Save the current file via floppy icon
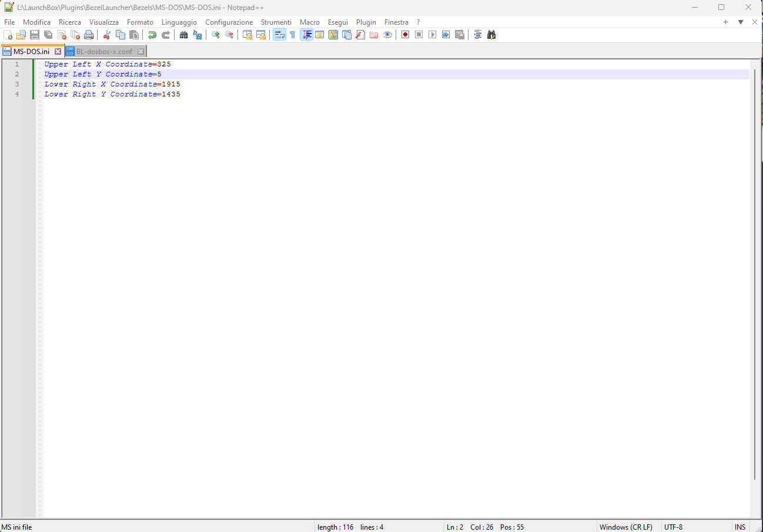This screenshot has height=532, width=763. click(35, 35)
